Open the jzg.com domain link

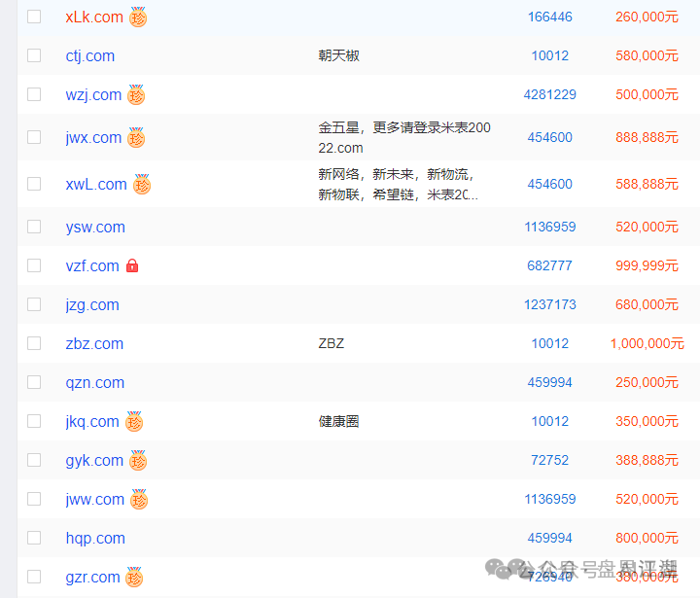92,304
